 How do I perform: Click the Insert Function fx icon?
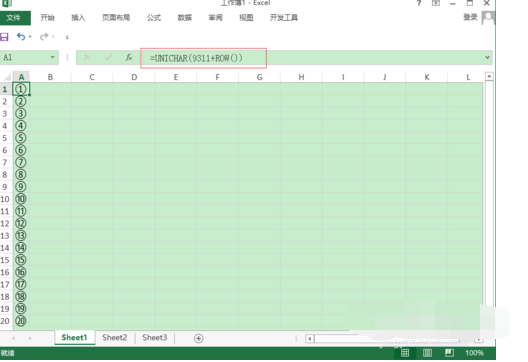(x=129, y=58)
